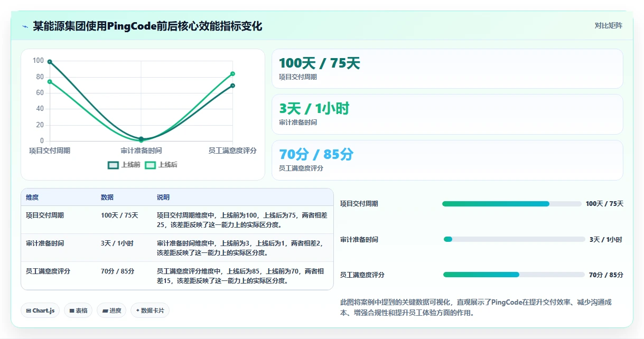Click the 上线后 data point at 员工满意度评分
The height and width of the screenshot is (339, 644).
pos(232,74)
